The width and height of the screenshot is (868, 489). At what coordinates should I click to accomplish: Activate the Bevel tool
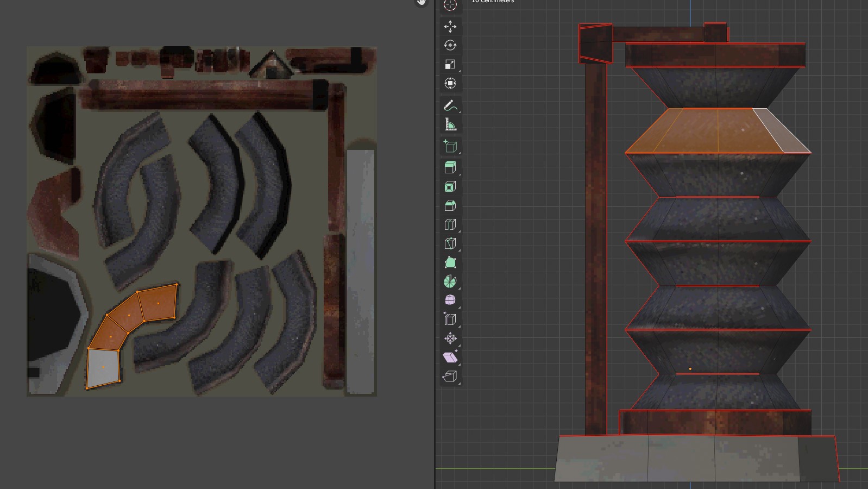450,205
